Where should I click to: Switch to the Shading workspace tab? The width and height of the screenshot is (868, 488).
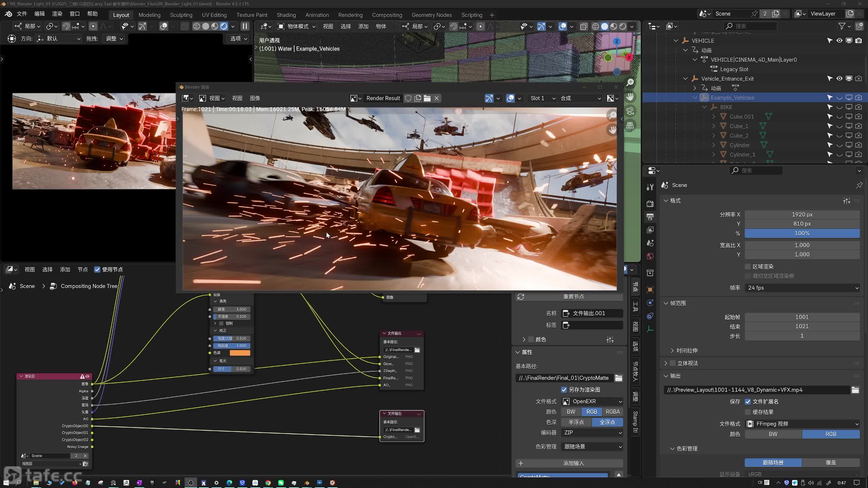pyautogui.click(x=286, y=15)
